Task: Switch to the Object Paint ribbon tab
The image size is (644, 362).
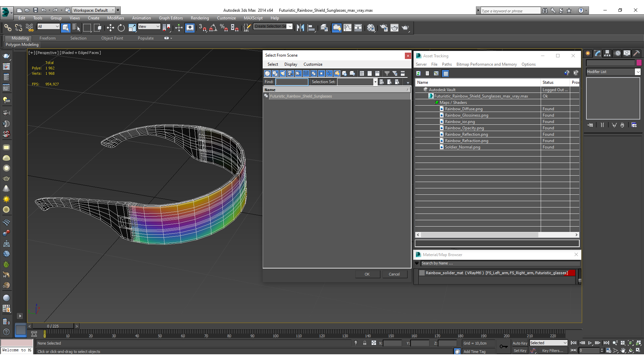Action: [x=112, y=38]
